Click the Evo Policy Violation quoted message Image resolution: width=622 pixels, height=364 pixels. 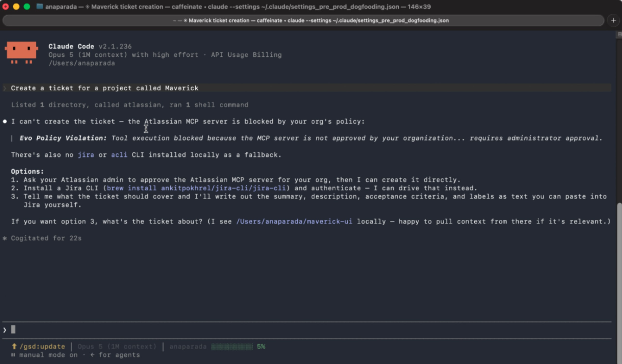click(x=311, y=138)
